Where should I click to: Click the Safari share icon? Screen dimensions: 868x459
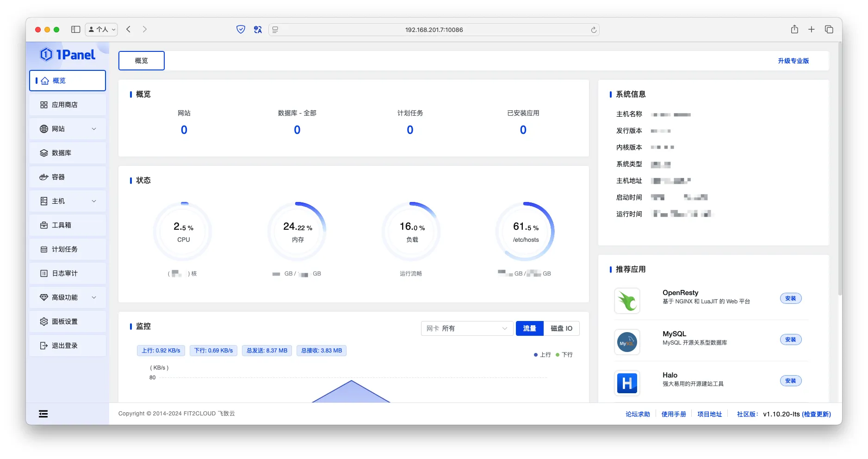click(794, 30)
